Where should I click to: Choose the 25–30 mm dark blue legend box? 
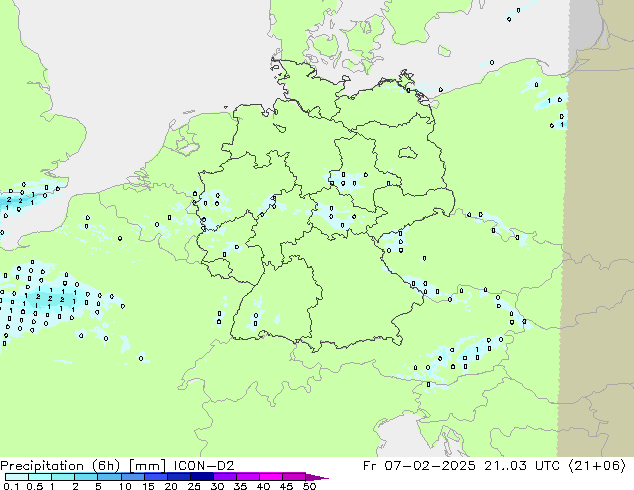pos(201,477)
